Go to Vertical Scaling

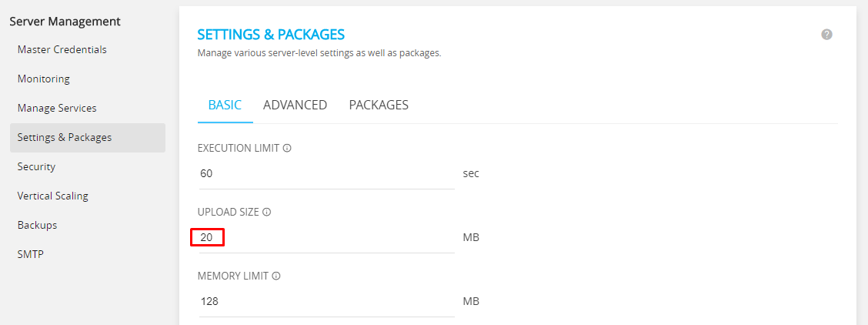(x=52, y=196)
